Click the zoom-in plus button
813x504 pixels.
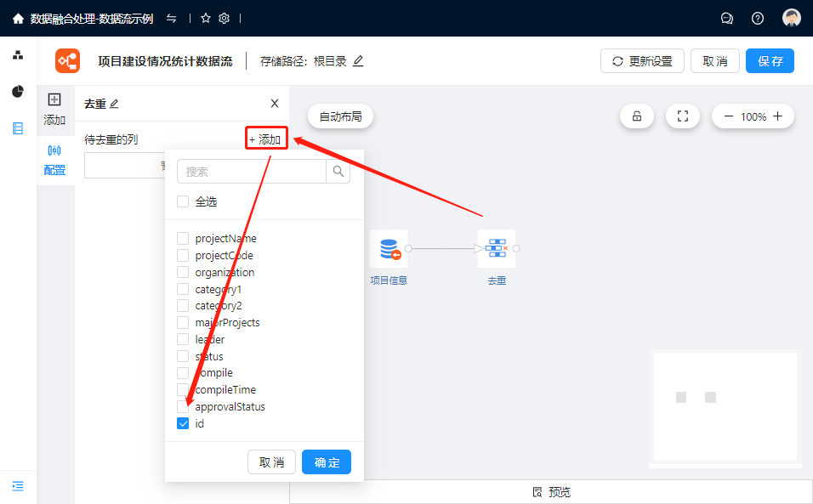[x=777, y=116]
